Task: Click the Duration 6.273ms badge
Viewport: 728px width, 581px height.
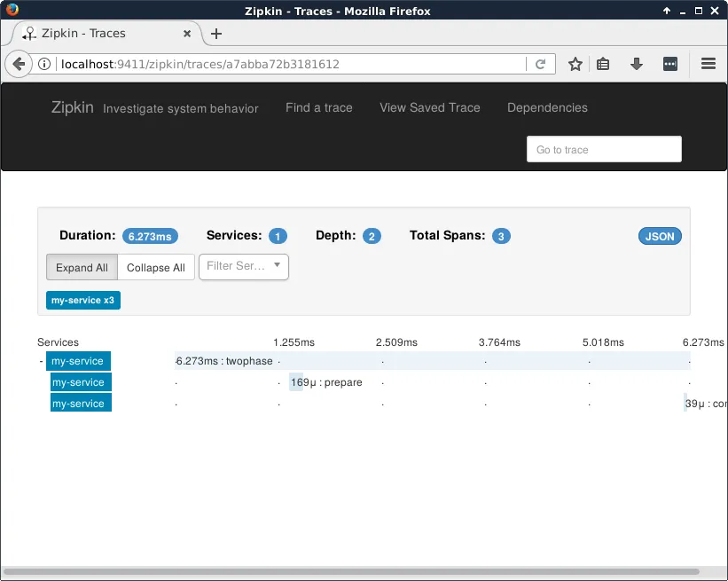Action: pyautogui.click(x=150, y=237)
